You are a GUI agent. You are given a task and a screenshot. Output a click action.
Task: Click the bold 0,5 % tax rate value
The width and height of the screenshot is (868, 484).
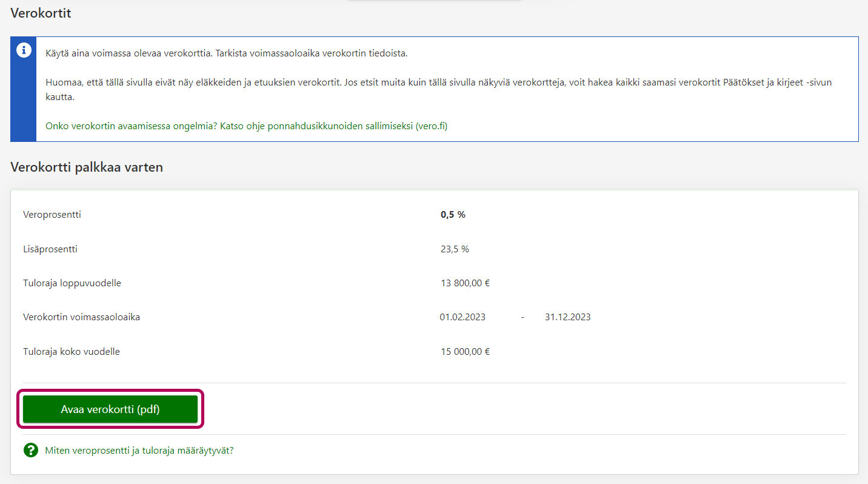coord(453,215)
